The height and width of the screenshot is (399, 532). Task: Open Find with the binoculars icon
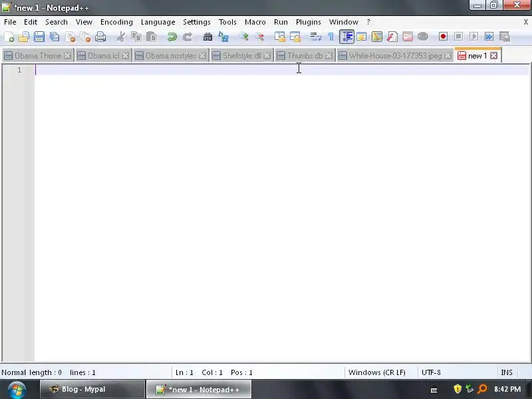coord(207,37)
